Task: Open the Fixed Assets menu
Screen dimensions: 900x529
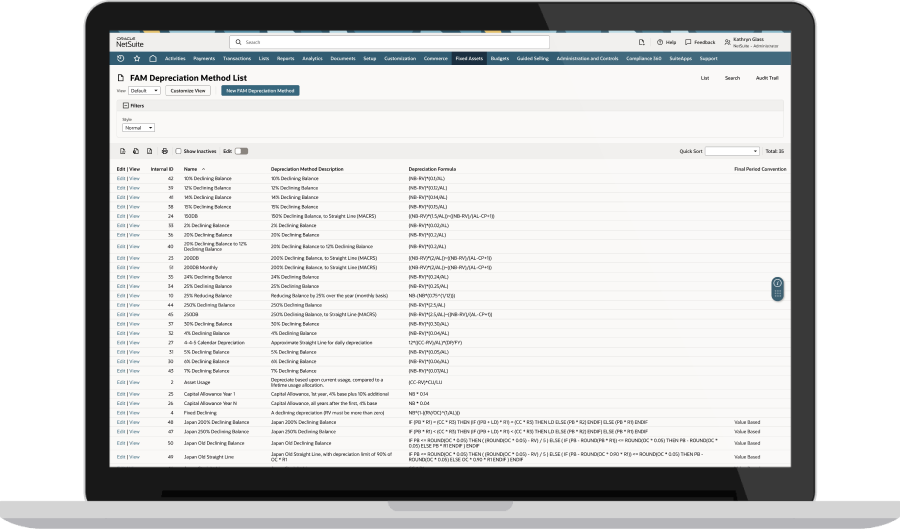Action: click(x=469, y=59)
